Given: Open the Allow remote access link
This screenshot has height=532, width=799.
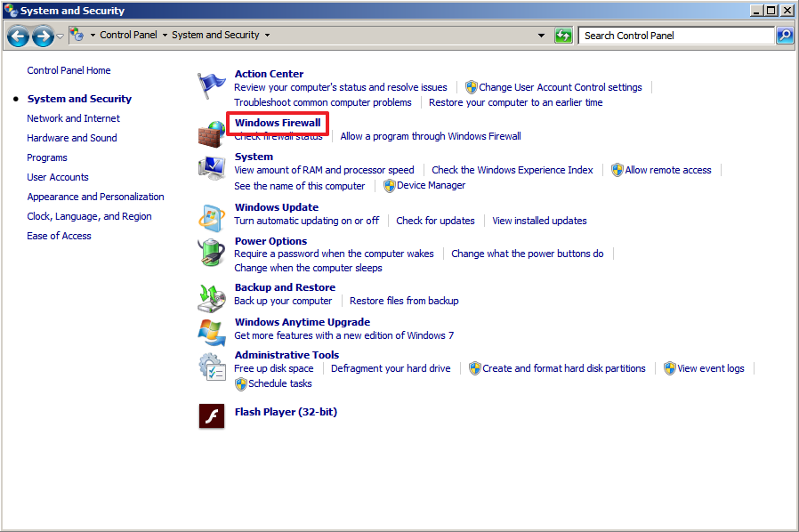Looking at the screenshot, I should (667, 169).
